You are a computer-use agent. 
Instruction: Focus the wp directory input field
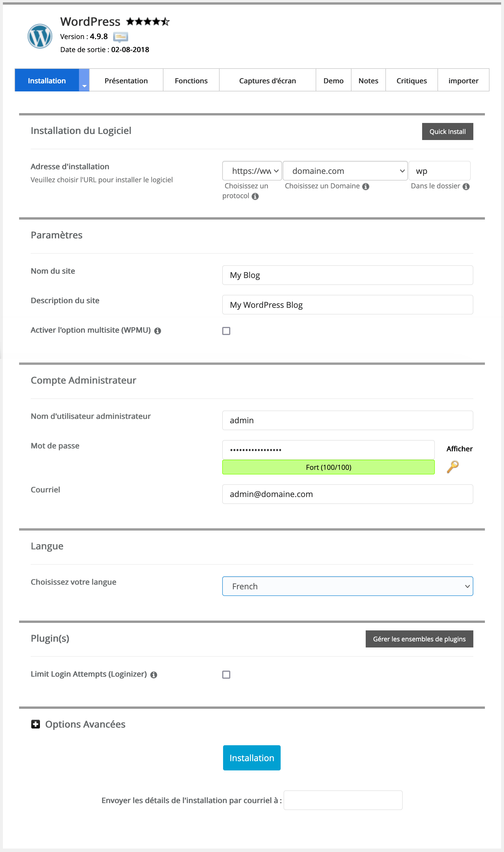coord(439,171)
